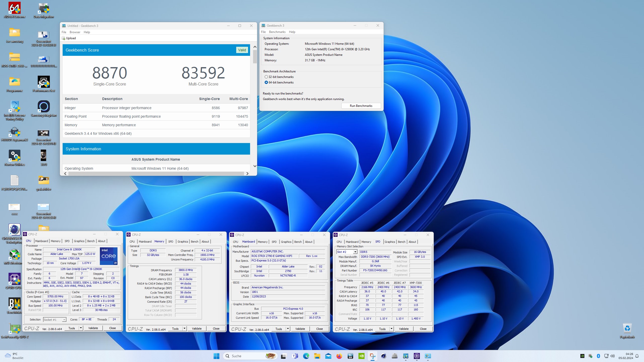Click Validate in the SPD CPU-Z window

click(404, 329)
